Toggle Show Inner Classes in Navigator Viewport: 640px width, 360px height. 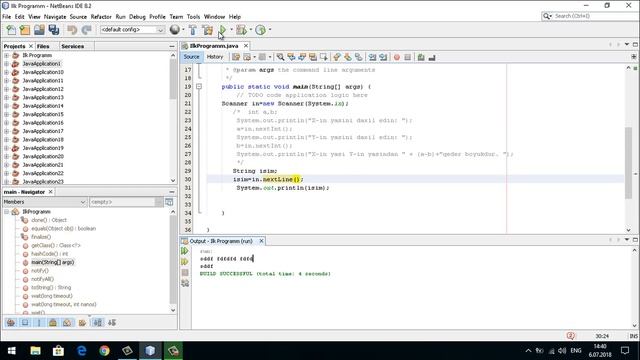pyautogui.click(x=67, y=322)
